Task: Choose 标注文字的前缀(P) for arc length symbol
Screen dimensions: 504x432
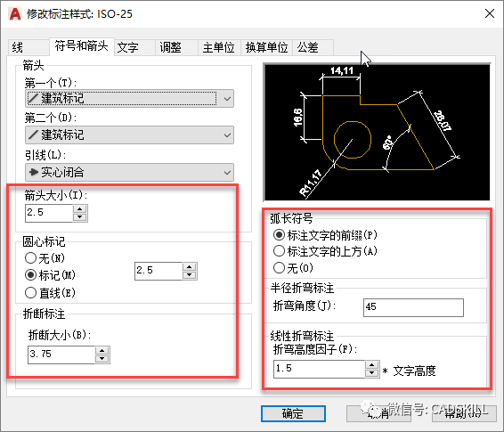Action: (325, 235)
